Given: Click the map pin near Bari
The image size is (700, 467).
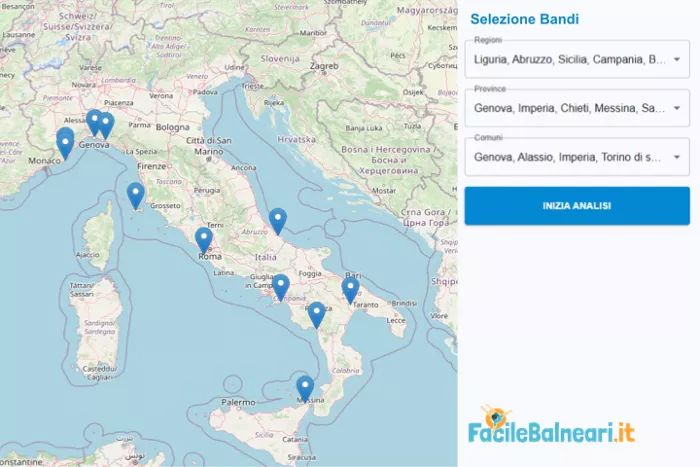Looking at the screenshot, I should (350, 290).
